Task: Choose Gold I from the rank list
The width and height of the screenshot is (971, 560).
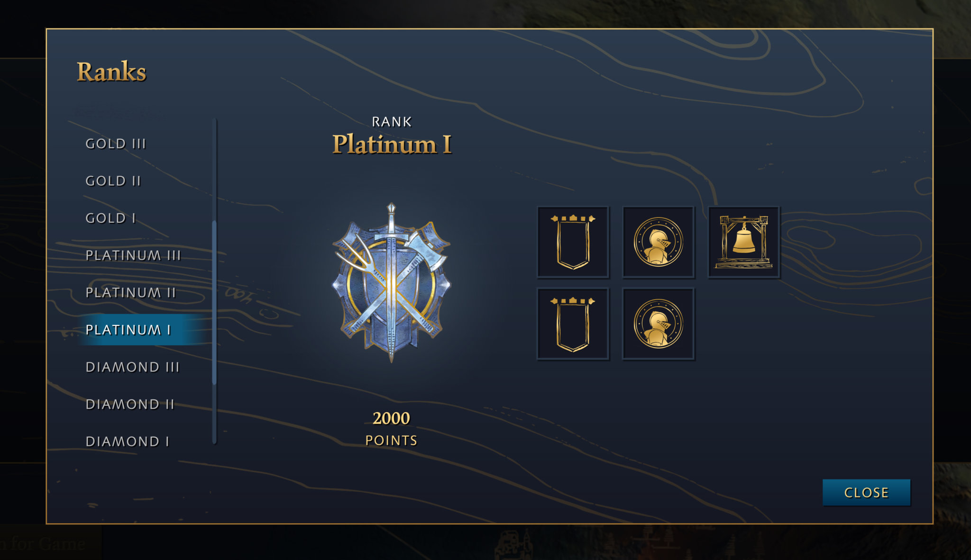Action: [110, 218]
